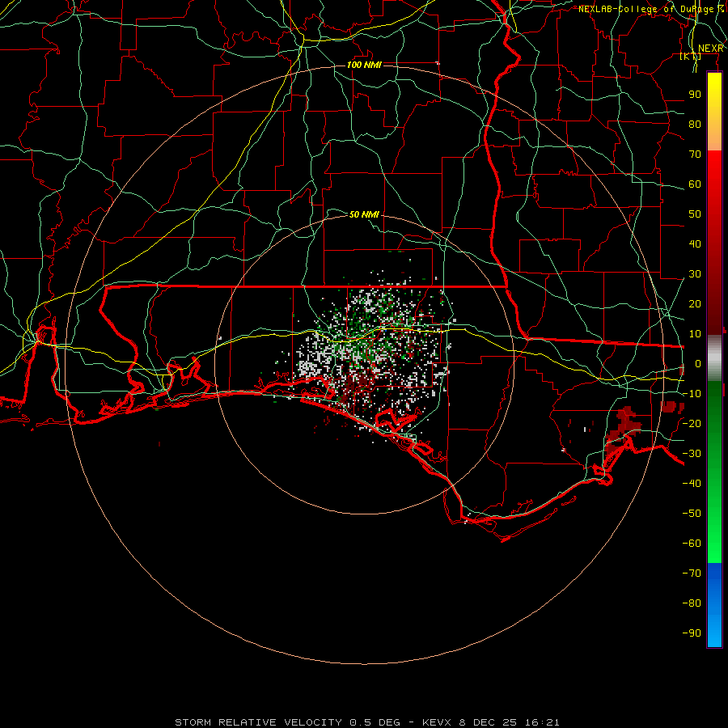Click the "KT" units label above the scale
The height and width of the screenshot is (728, 728).
coord(690,57)
